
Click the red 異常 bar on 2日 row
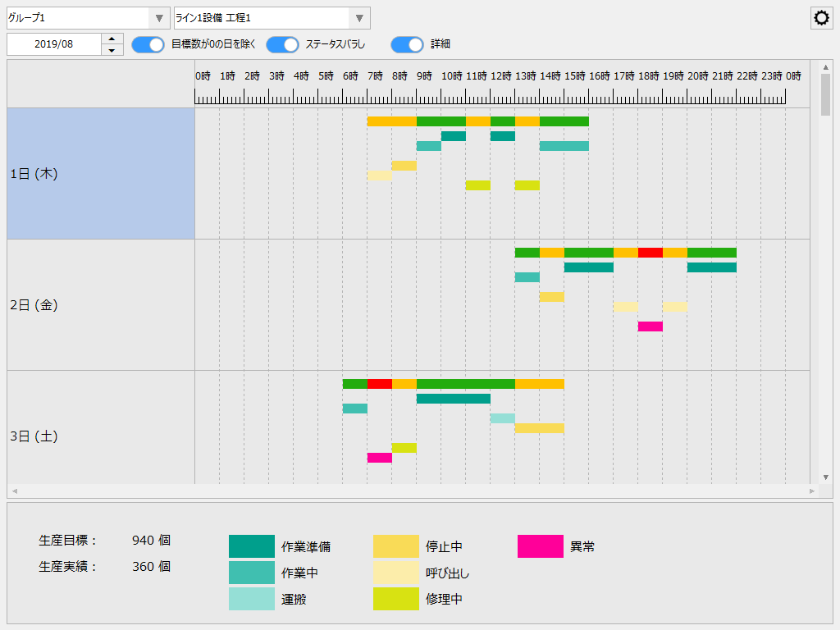click(x=649, y=252)
